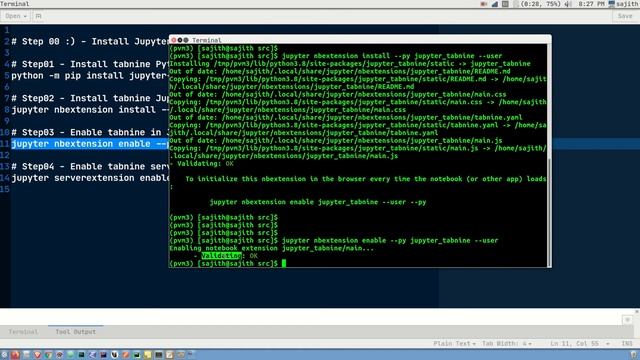Image resolution: width=640 pixels, height=360 pixels.
Task: Click the keyboard layout tray icon
Action: point(505,4)
